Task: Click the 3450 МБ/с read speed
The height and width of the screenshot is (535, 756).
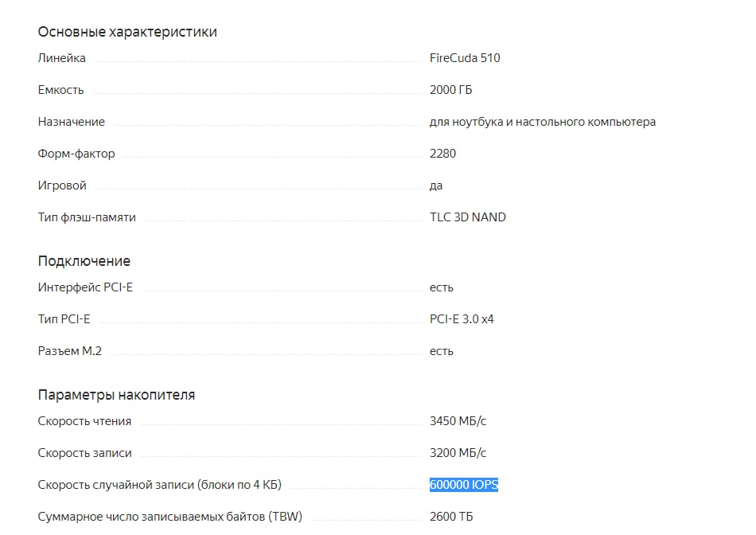Action: tap(458, 420)
